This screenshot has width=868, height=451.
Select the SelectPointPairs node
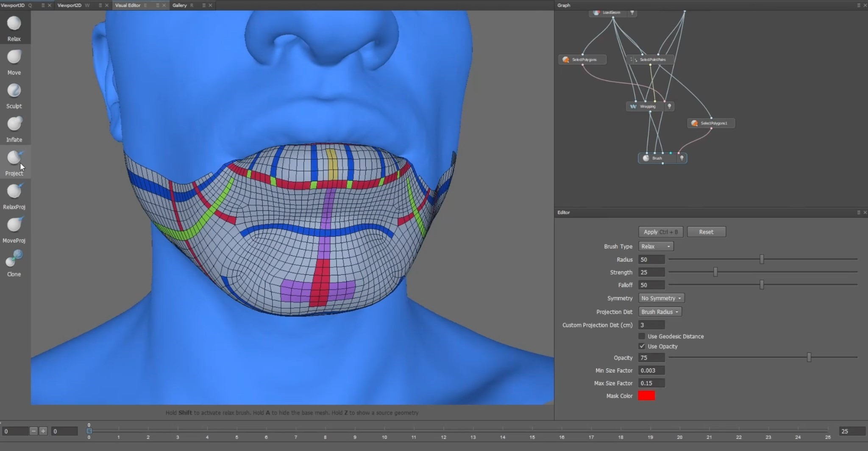pyautogui.click(x=650, y=60)
